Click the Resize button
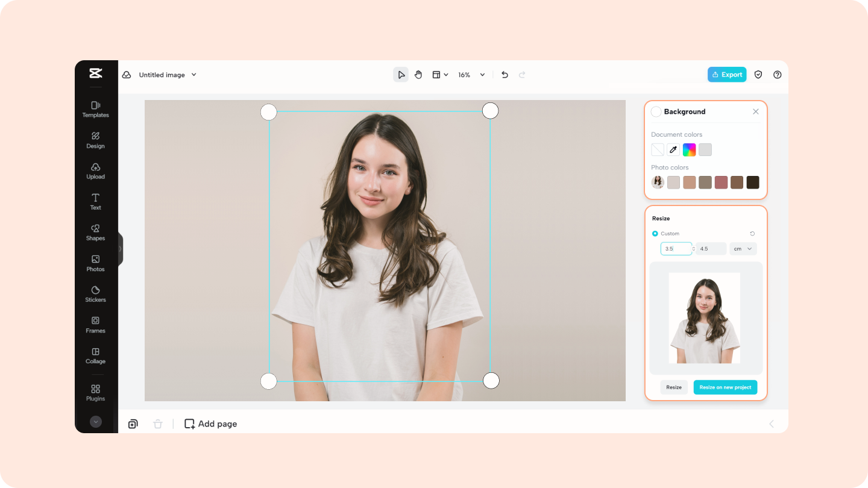 [x=674, y=387]
